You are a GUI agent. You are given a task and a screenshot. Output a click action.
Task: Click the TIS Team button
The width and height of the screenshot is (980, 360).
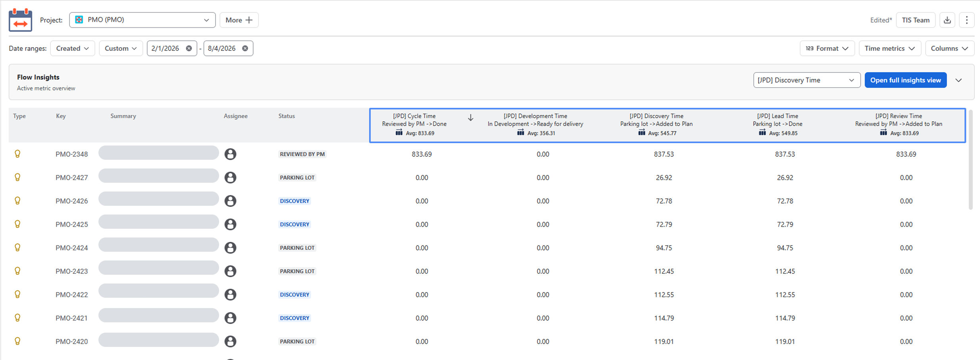[915, 20]
